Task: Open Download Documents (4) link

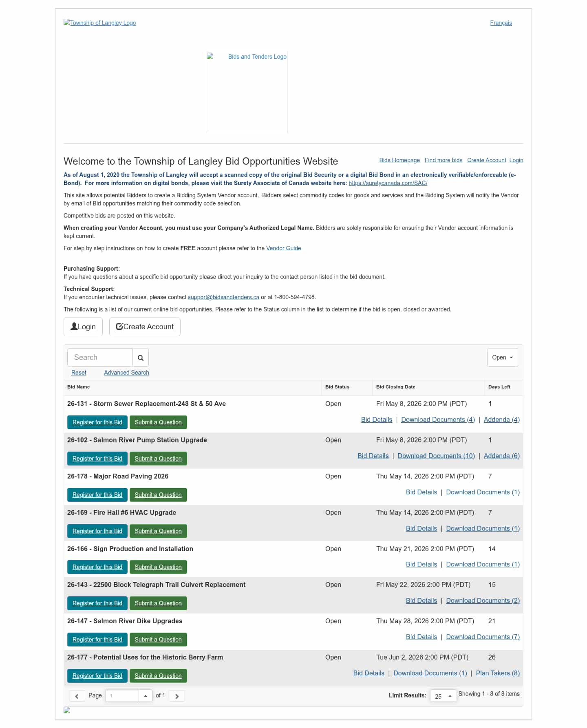Action: 438,419
